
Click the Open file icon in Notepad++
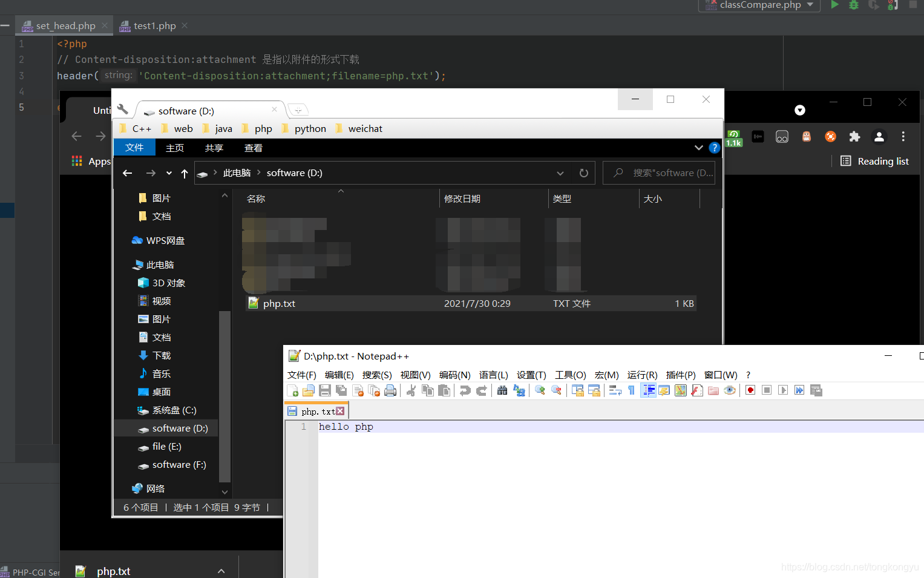pos(309,390)
